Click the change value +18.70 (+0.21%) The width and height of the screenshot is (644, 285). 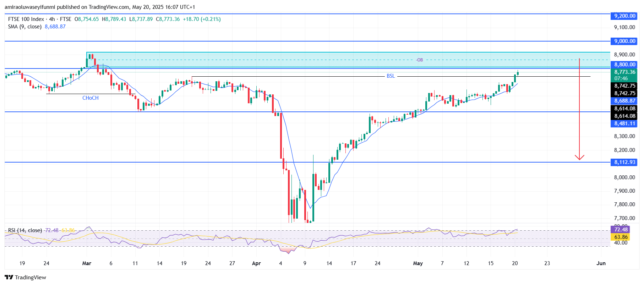coord(202,19)
